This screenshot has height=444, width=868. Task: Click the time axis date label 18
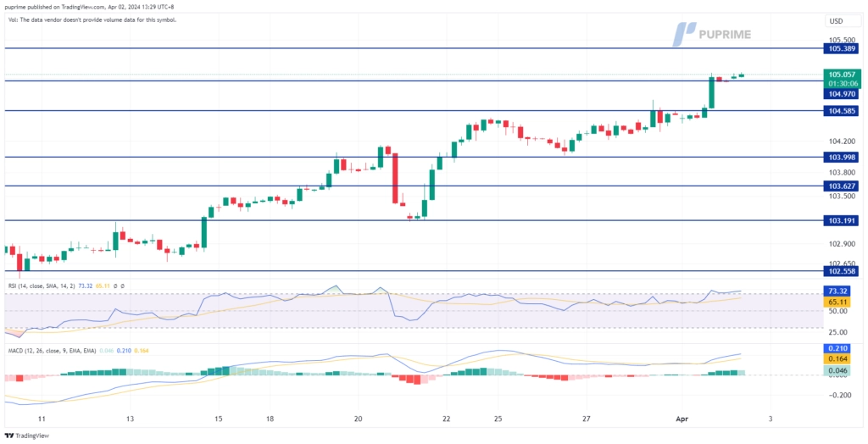[x=270, y=419]
